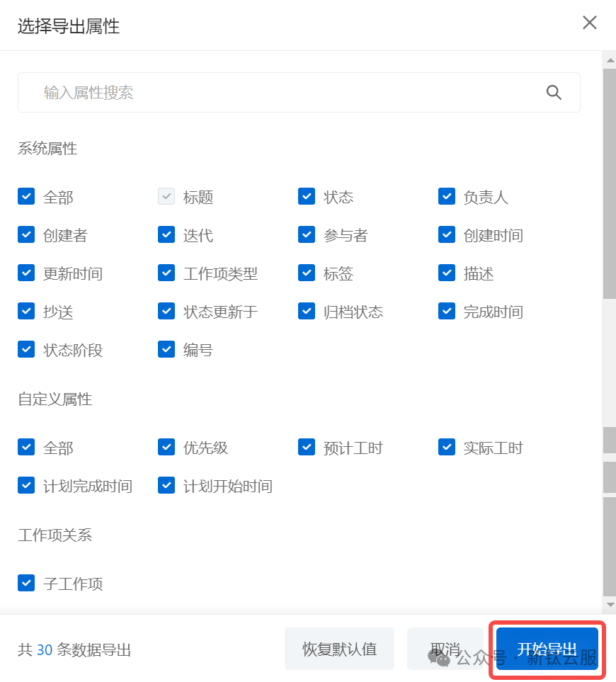The width and height of the screenshot is (616, 682).
Task: Click the 取消 button
Action: pos(445,649)
